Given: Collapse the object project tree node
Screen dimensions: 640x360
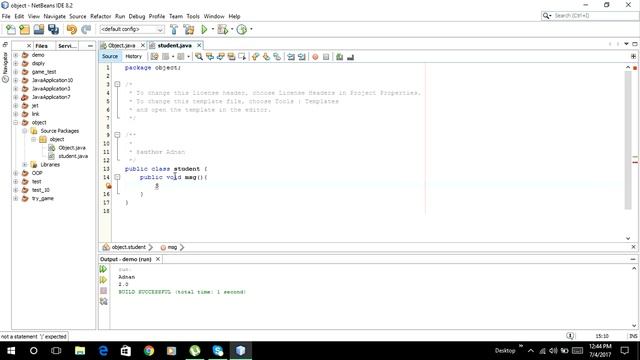Looking at the screenshot, I should click(x=16, y=122).
